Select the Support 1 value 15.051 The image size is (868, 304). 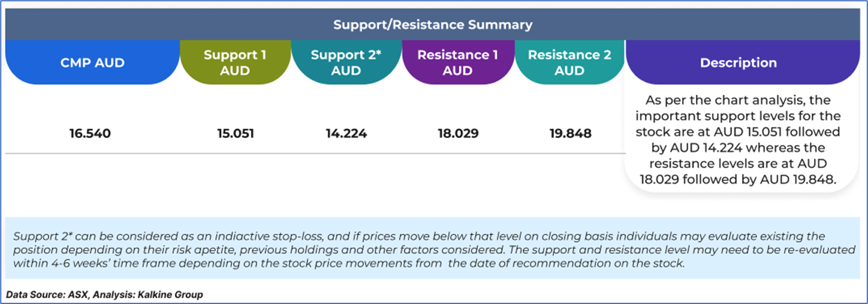click(235, 133)
